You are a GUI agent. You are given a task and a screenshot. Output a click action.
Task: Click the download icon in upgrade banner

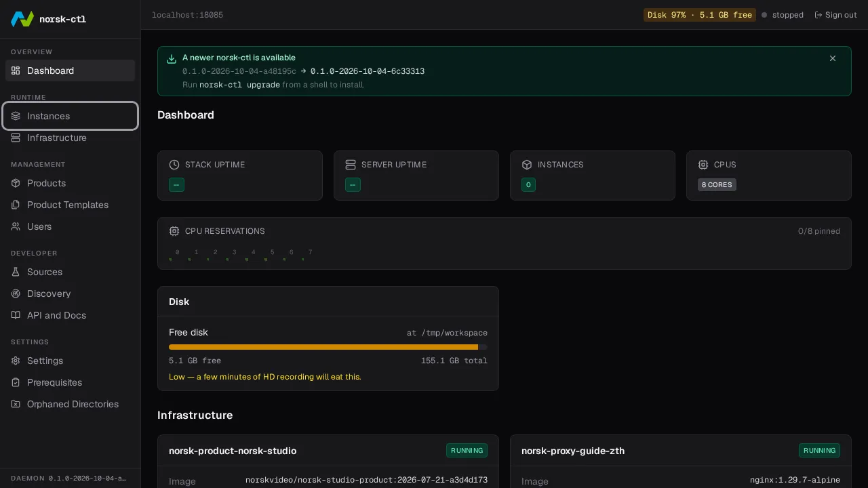click(x=172, y=59)
